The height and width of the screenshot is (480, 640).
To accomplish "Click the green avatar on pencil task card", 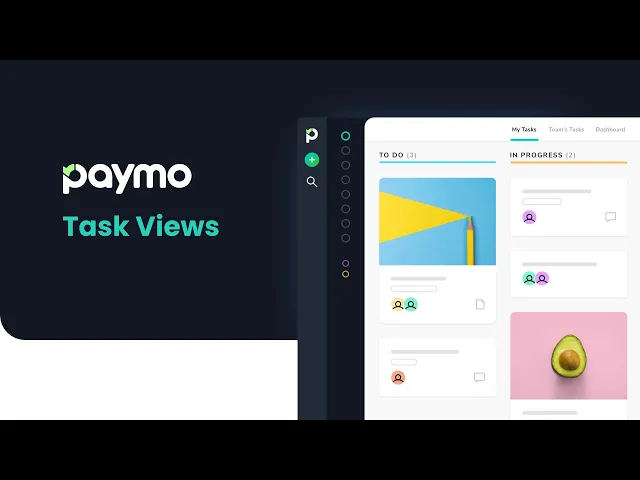I will point(411,304).
